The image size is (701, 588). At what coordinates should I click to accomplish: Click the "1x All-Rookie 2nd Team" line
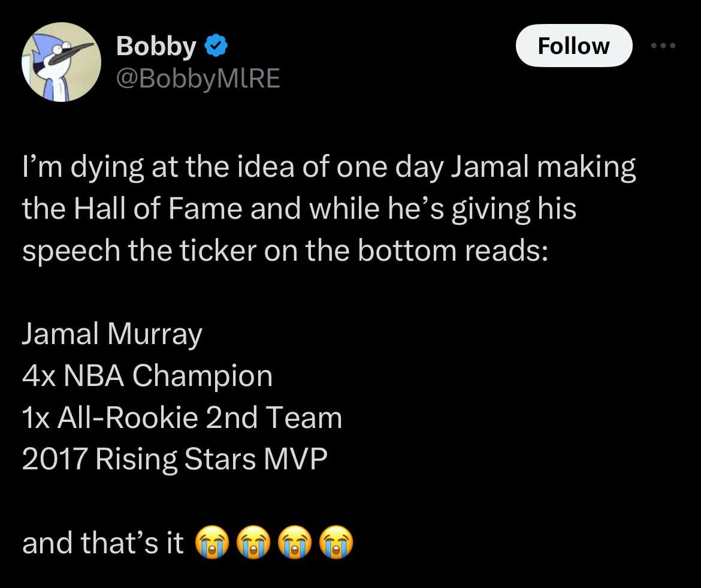[182, 417]
